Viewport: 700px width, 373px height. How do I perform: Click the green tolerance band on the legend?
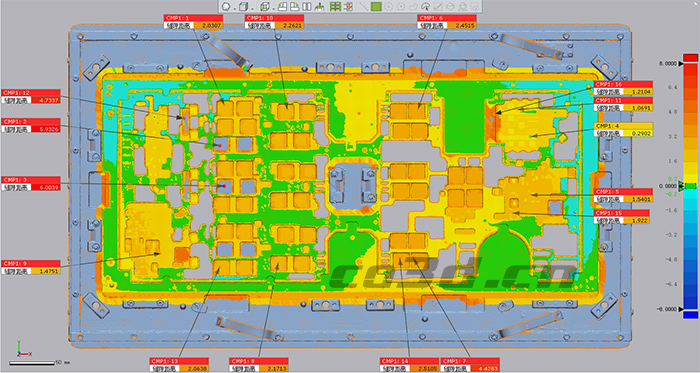pos(690,186)
